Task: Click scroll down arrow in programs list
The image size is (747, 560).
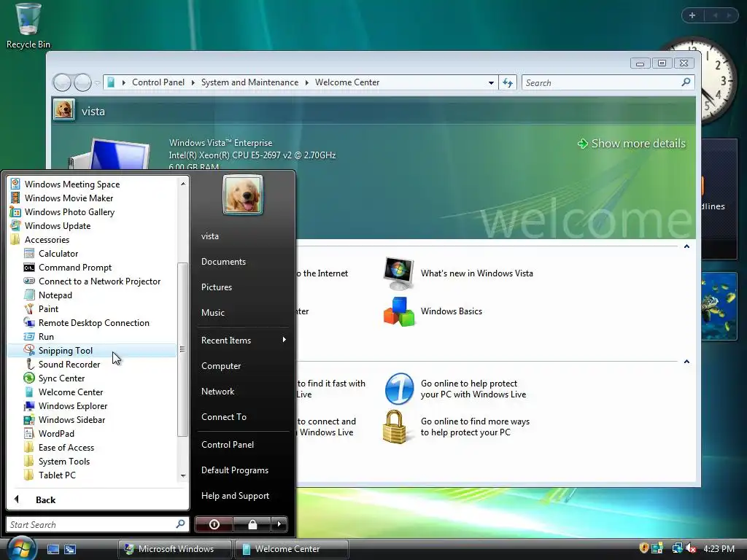Action: coord(183,475)
